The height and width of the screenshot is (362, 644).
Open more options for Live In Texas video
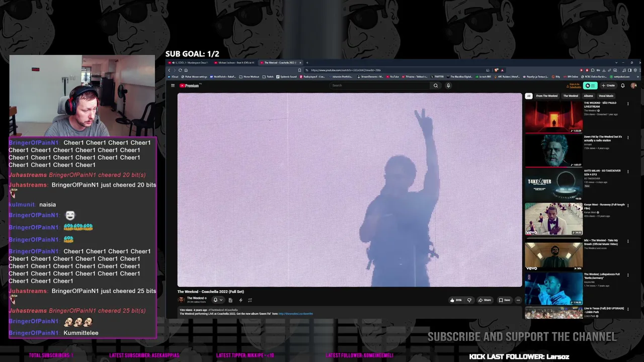click(628, 309)
